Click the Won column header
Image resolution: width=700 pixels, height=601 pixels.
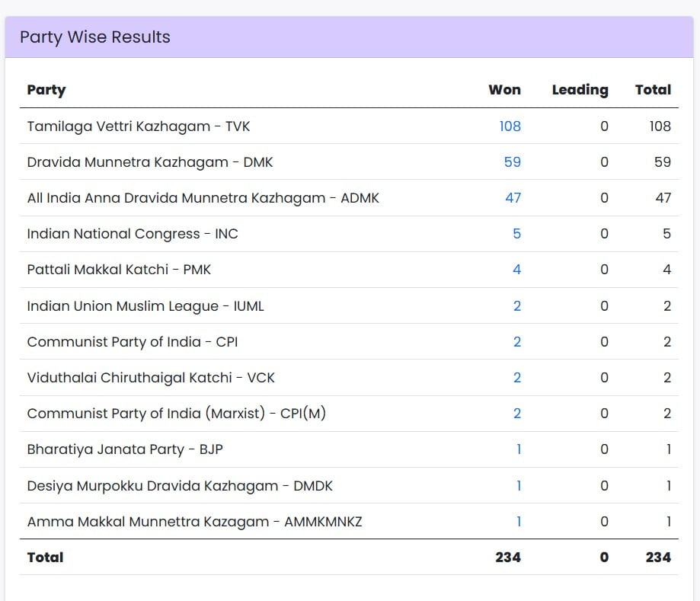tap(504, 90)
